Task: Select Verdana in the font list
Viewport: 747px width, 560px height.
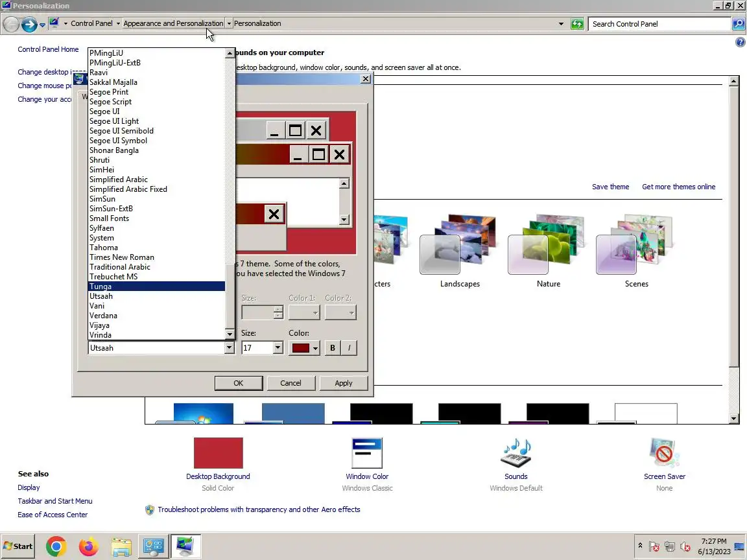Action: [156, 316]
